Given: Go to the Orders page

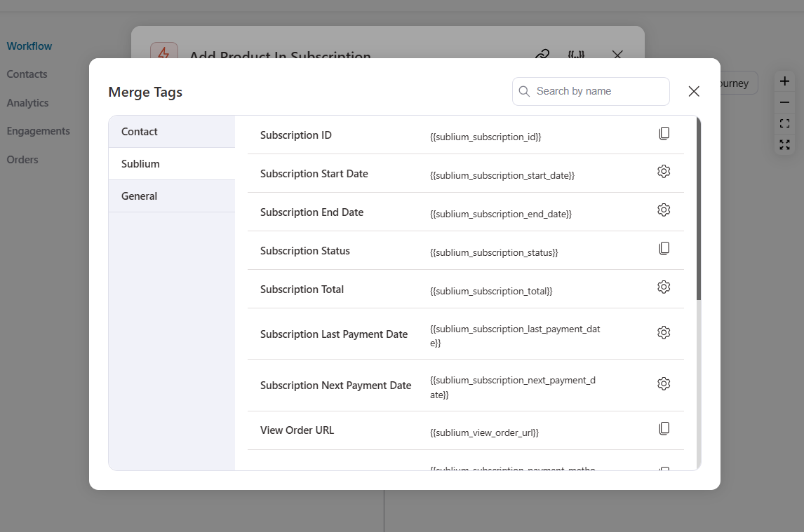Looking at the screenshot, I should point(22,159).
